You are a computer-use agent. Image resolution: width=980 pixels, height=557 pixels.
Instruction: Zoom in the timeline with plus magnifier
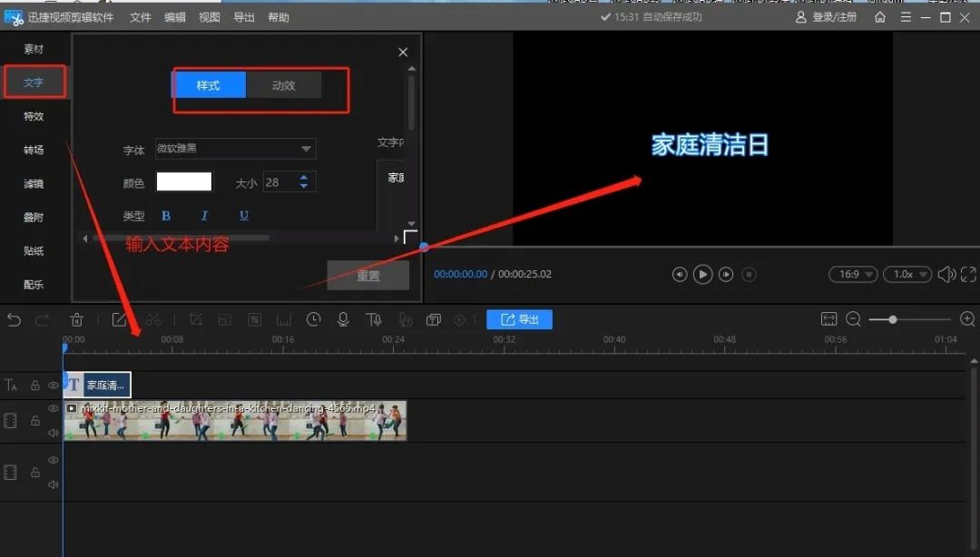[967, 319]
